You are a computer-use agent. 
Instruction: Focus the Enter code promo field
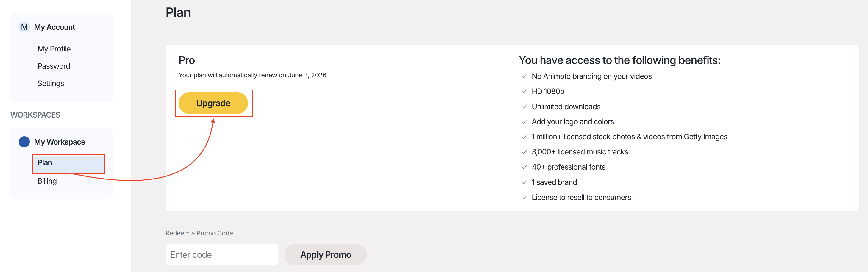[x=221, y=254]
